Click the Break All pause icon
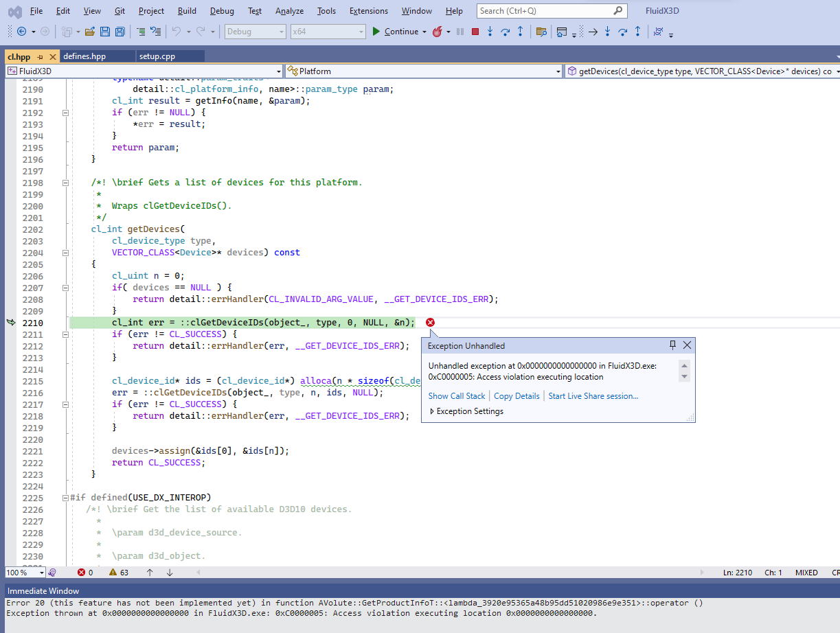840x633 pixels. click(x=459, y=31)
